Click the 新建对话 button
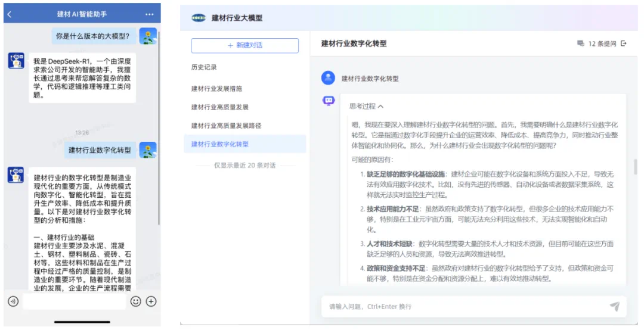Screen dimensions: 644x330 (245, 45)
